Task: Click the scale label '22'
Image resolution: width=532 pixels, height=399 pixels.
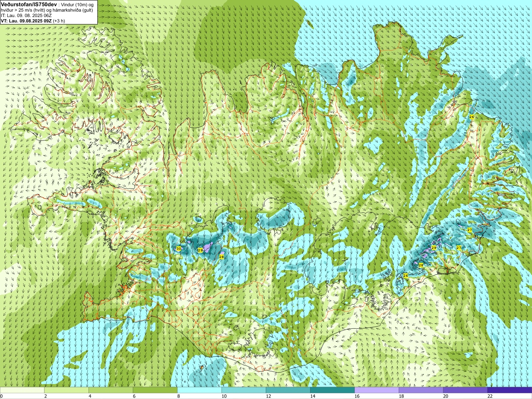Action: 490,397
